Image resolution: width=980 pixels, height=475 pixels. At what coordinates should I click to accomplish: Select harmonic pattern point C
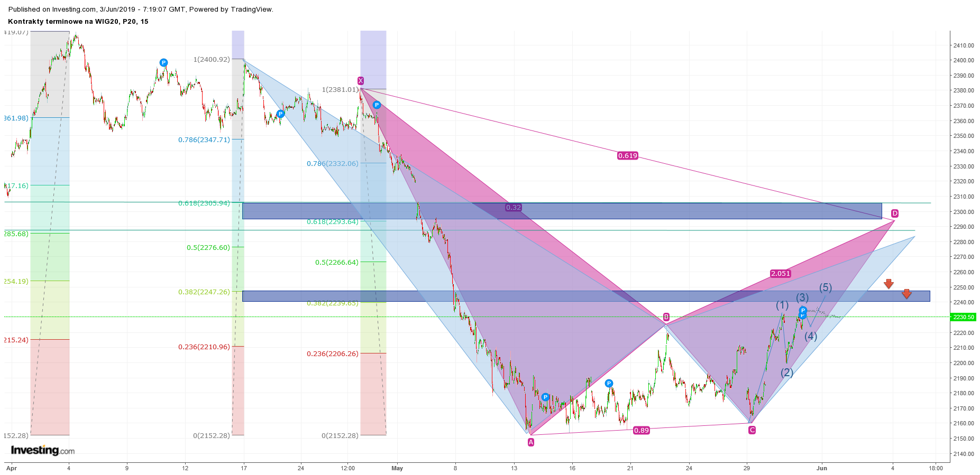[752, 430]
